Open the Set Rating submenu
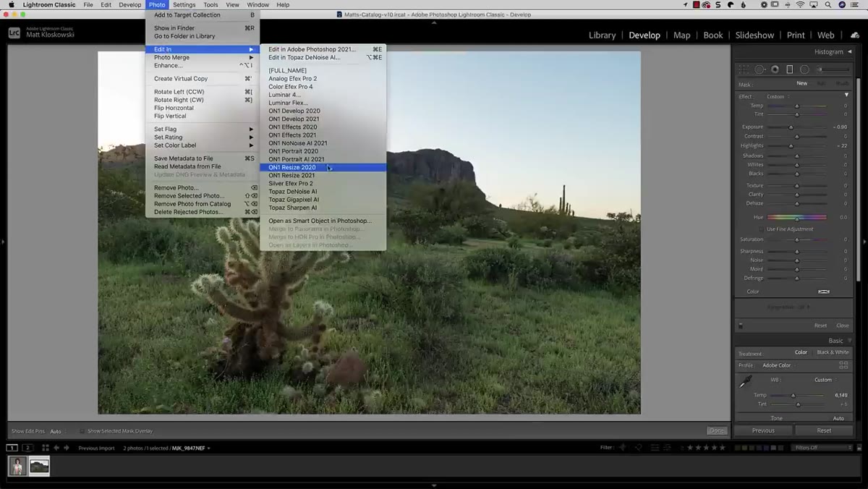Screen dimensions: 868x489 203,137
